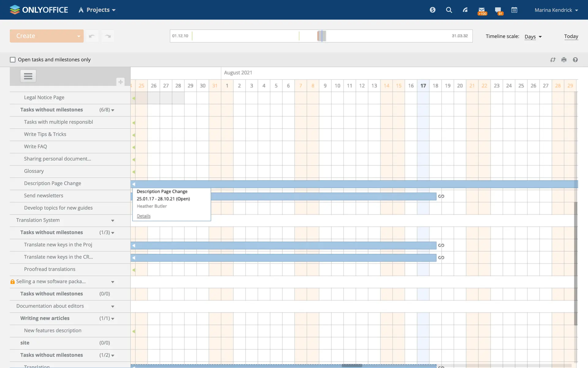This screenshot has width=588, height=368.
Task: Click Today to jump to the current date
Action: click(x=571, y=36)
